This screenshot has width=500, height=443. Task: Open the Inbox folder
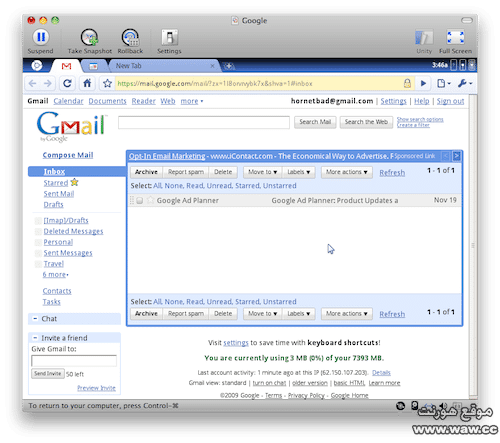tap(54, 172)
